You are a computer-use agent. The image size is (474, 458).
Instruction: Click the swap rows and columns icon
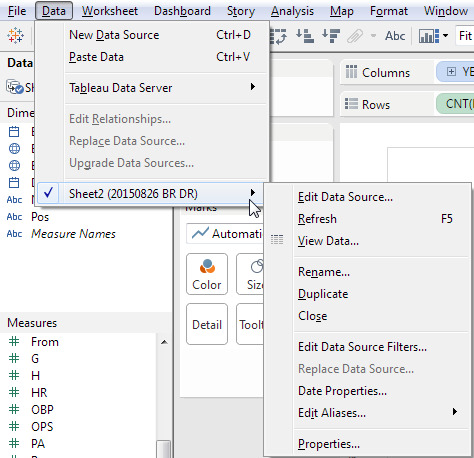(278, 36)
